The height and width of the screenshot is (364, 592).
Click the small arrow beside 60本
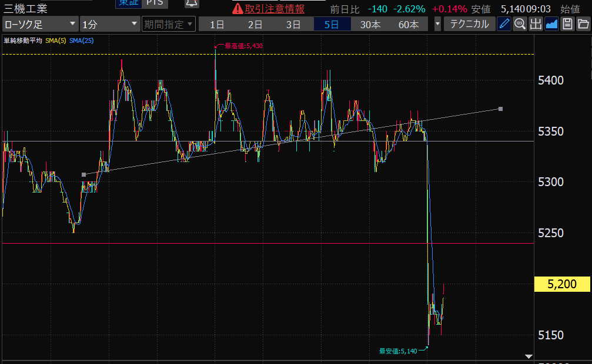point(437,24)
